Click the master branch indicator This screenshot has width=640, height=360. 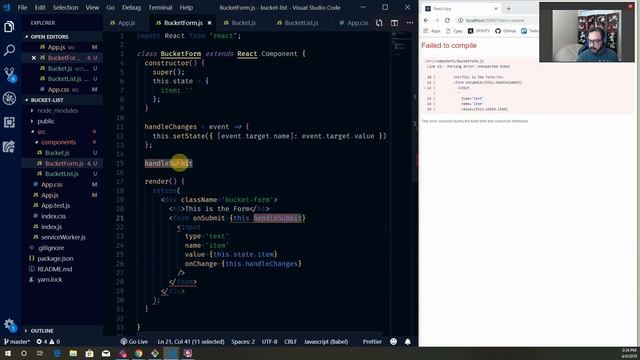click(x=17, y=342)
